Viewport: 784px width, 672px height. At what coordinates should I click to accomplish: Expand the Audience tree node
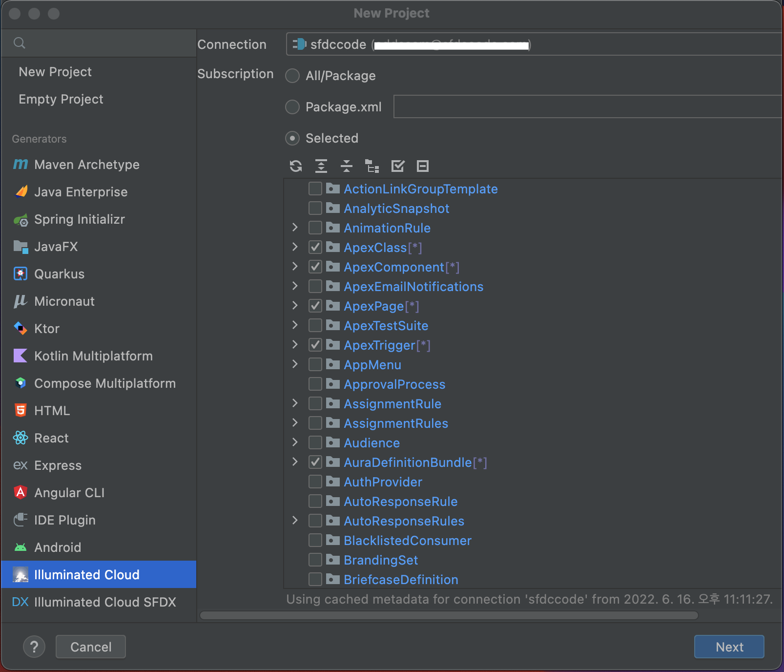[x=295, y=442]
